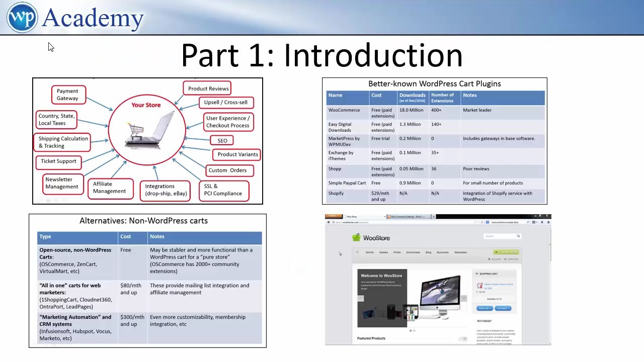Viewport: 644px width, 362px height.
Task: Click the blue Checkout button in cart widget
Action: (x=503, y=308)
